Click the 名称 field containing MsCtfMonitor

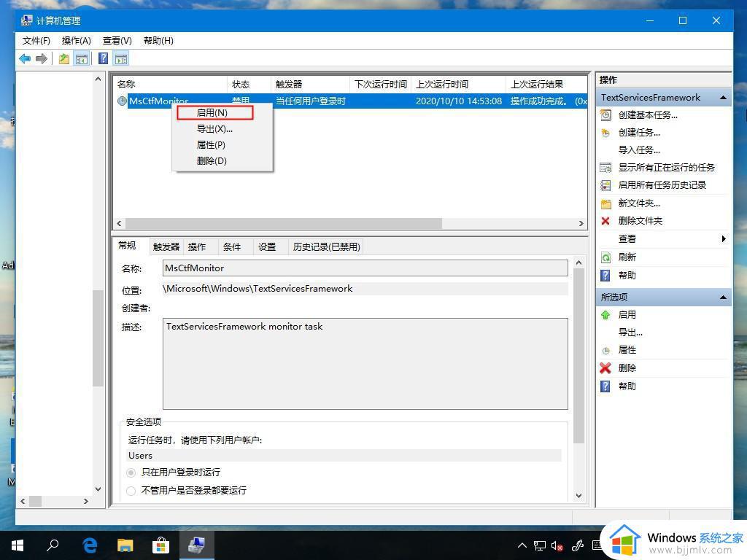click(365, 268)
